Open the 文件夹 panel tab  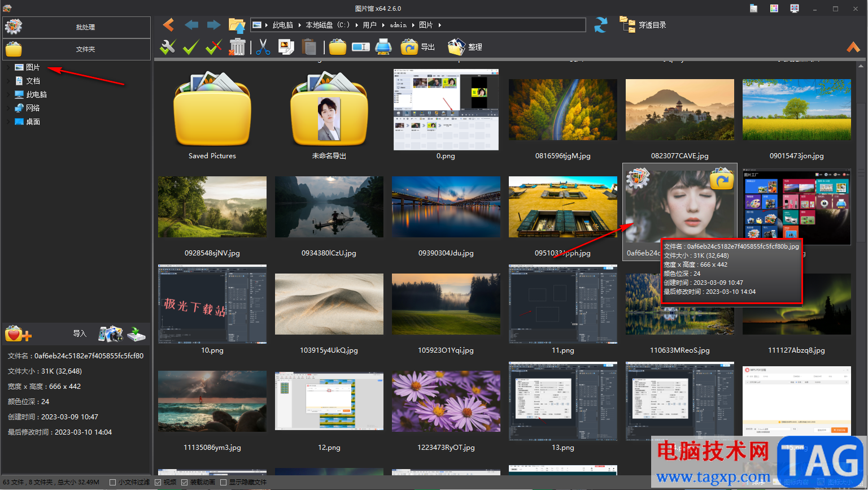[77, 49]
